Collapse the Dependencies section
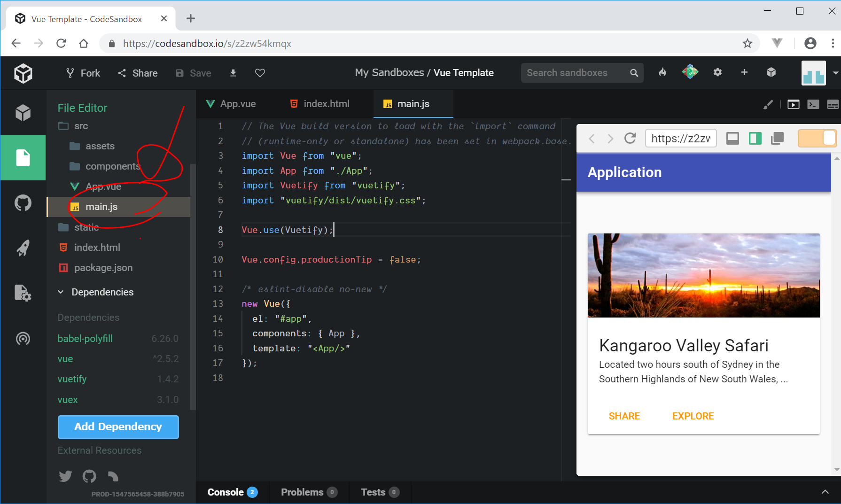 tap(61, 292)
